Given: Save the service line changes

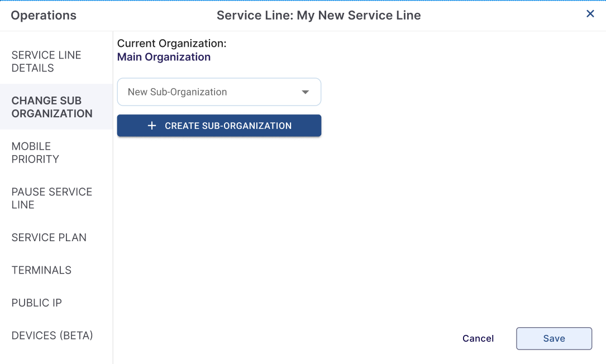Looking at the screenshot, I should click(553, 338).
